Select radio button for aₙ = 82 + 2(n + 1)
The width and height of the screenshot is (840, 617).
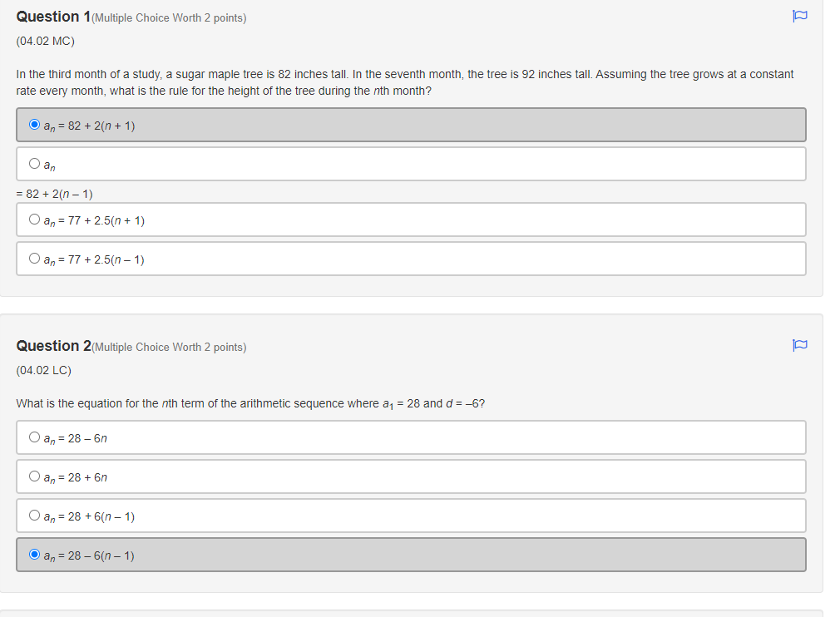tap(34, 123)
